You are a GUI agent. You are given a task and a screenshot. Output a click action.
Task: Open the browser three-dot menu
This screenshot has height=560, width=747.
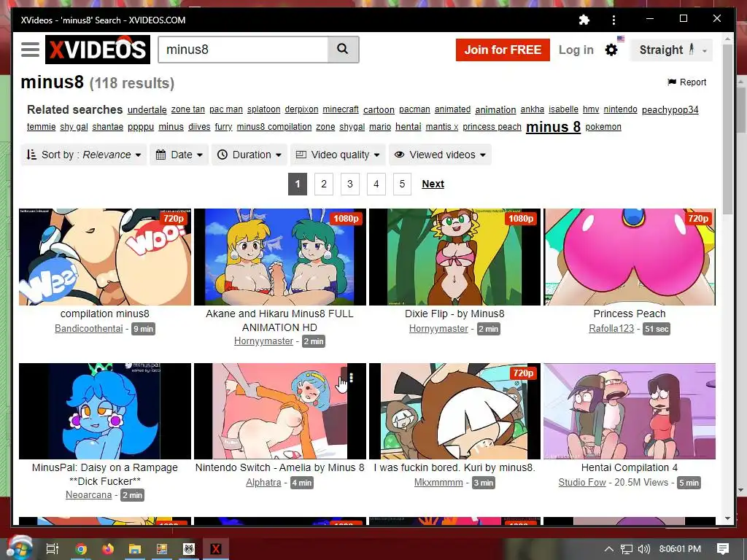(614, 20)
